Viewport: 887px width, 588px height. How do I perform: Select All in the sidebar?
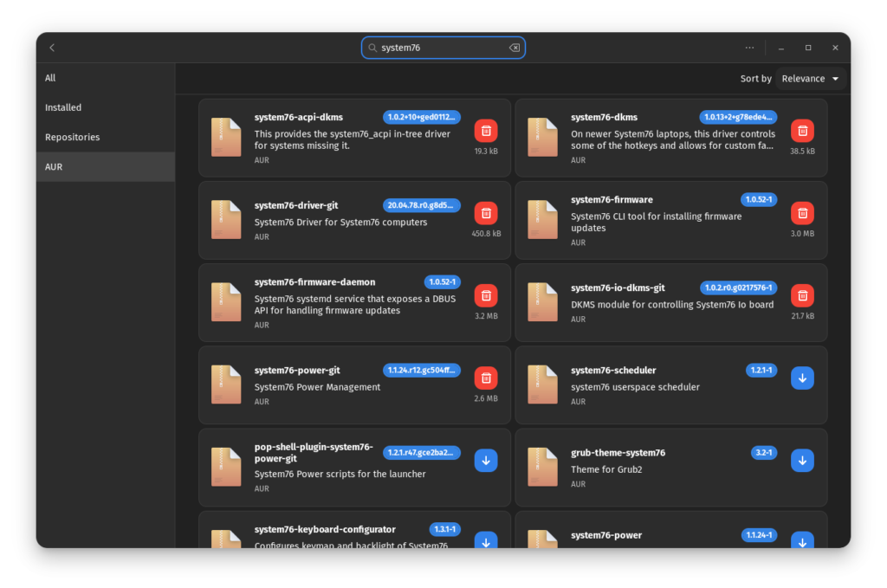click(50, 78)
